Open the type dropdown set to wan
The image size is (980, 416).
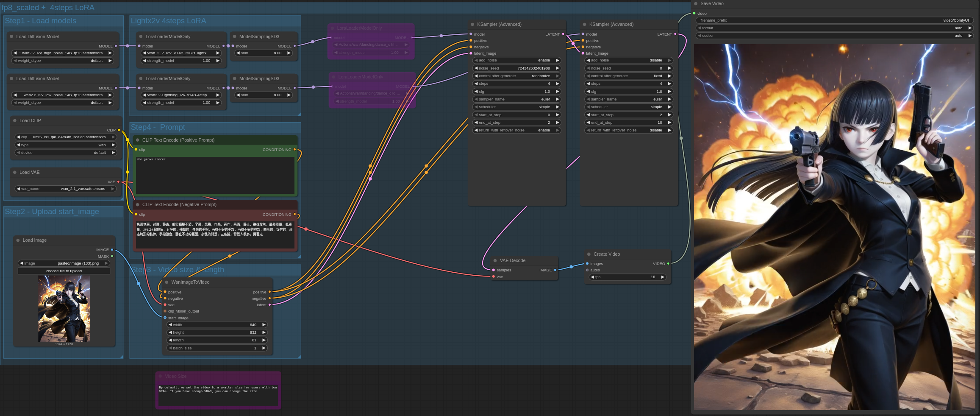(66, 145)
